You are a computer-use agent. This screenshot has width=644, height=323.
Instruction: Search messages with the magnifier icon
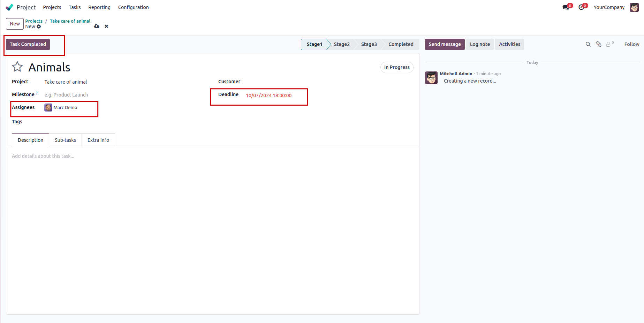tap(588, 44)
